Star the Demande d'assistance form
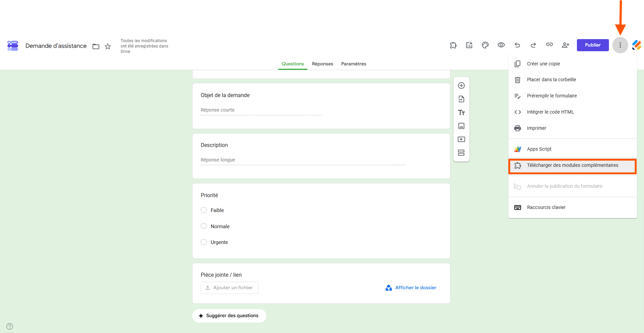Screen dimensions: 644x333 click(108, 47)
